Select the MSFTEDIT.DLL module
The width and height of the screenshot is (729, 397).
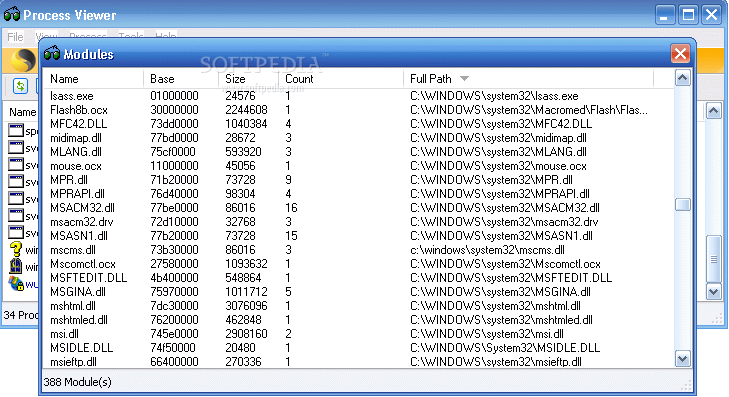point(88,278)
